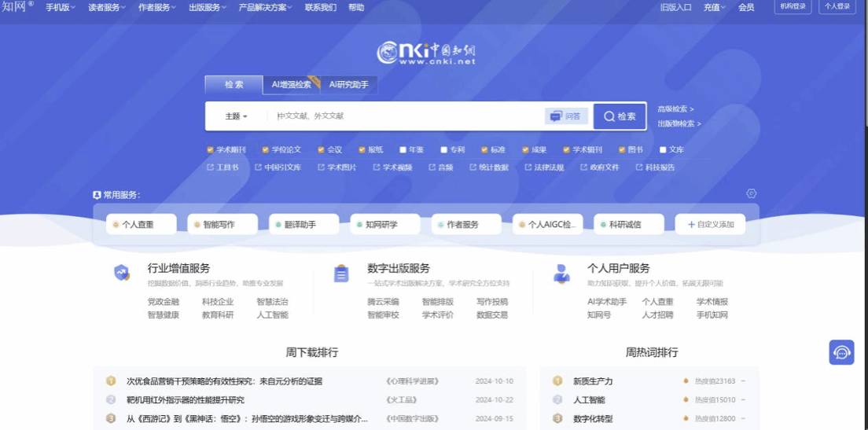Screen dimensions: 868x430
Task: Click the plus icon in 自定义添加
Action: [x=691, y=224]
